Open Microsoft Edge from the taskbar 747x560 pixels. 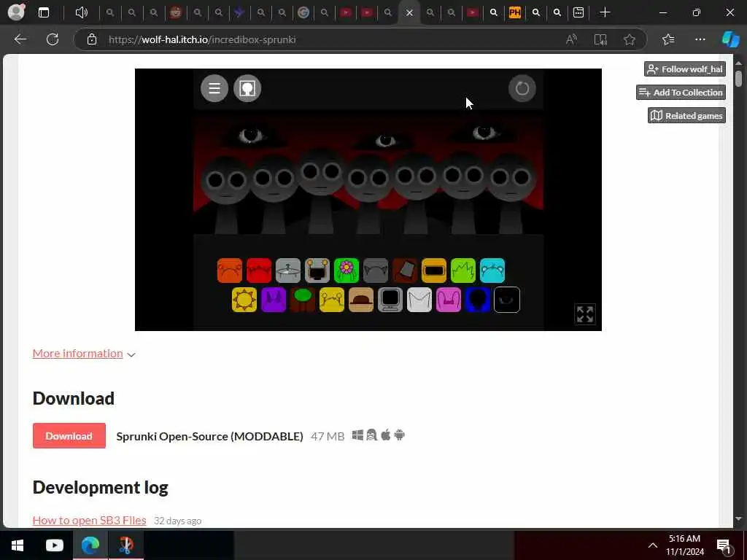coord(90,545)
